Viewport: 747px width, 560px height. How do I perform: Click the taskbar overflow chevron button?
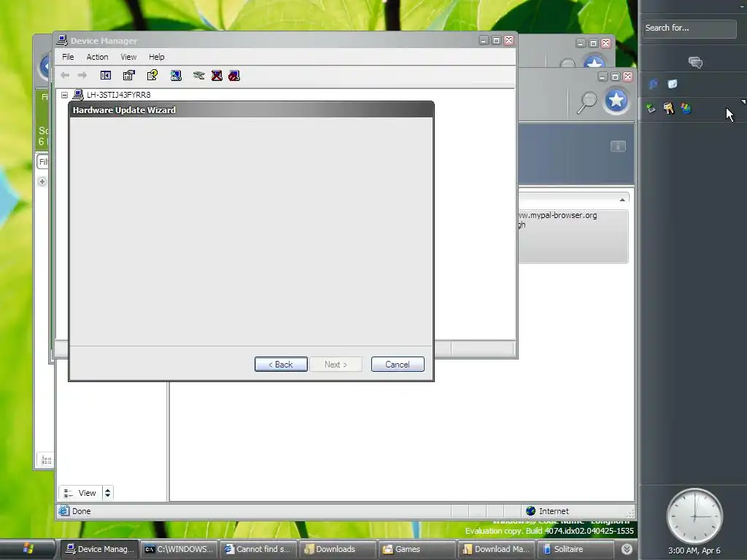[627, 549]
